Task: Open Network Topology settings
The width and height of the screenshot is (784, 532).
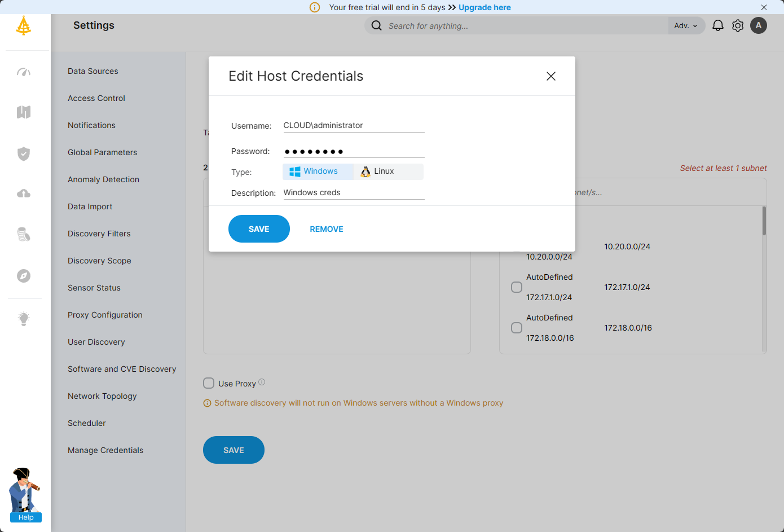Action: tap(102, 396)
